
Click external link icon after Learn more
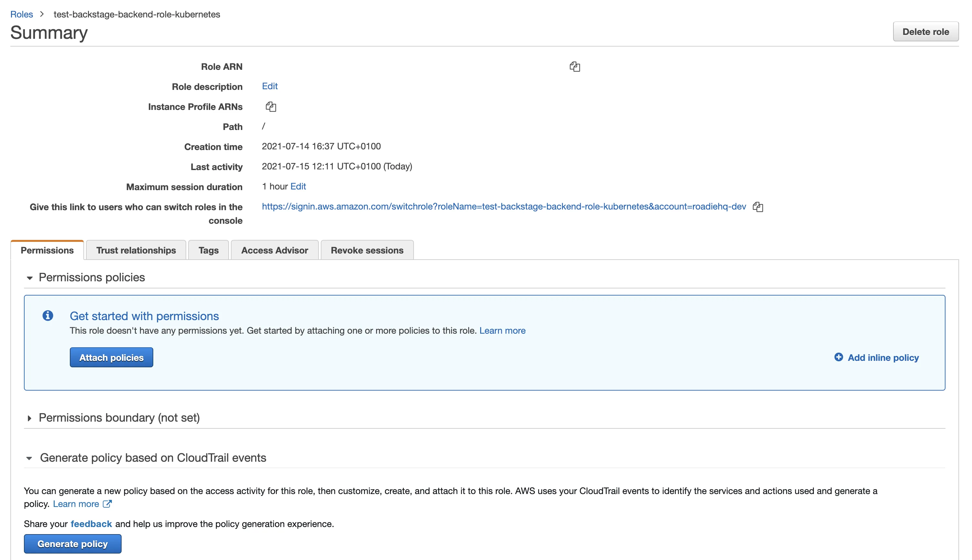(x=107, y=504)
